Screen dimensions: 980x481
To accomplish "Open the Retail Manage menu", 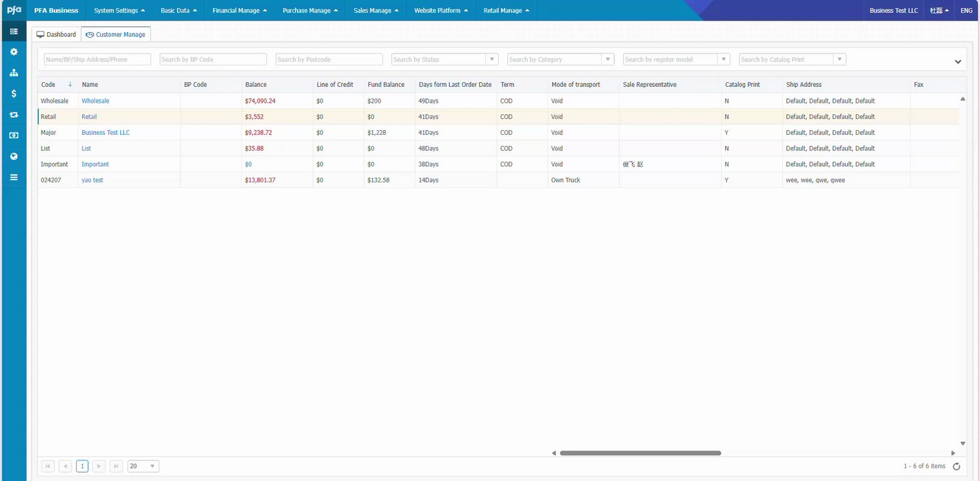I will 506,11.
